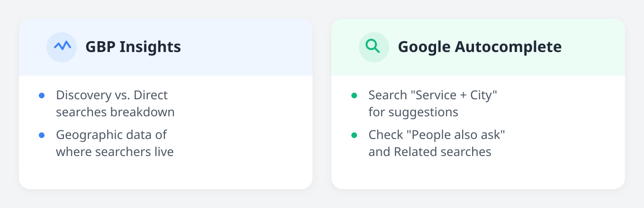Select the blue bullet beside Geographic data
Image resolution: width=644 pixels, height=208 pixels.
42,135
